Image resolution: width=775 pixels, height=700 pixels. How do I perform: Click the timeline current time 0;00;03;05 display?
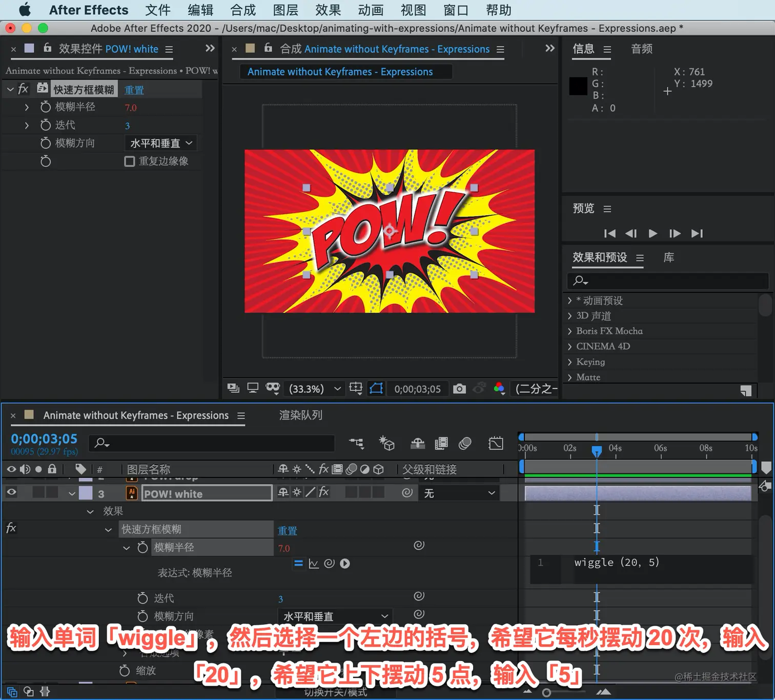click(44, 439)
